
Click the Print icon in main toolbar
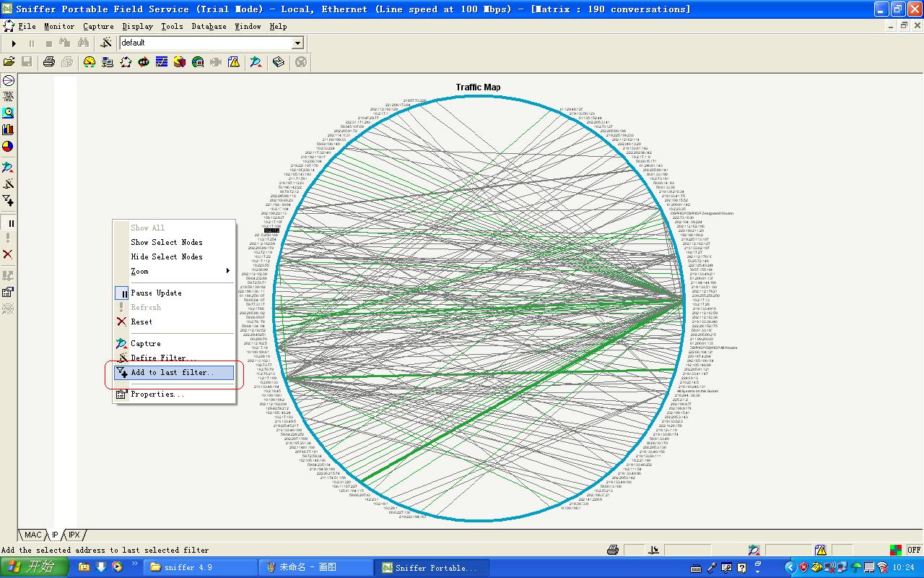pos(49,62)
